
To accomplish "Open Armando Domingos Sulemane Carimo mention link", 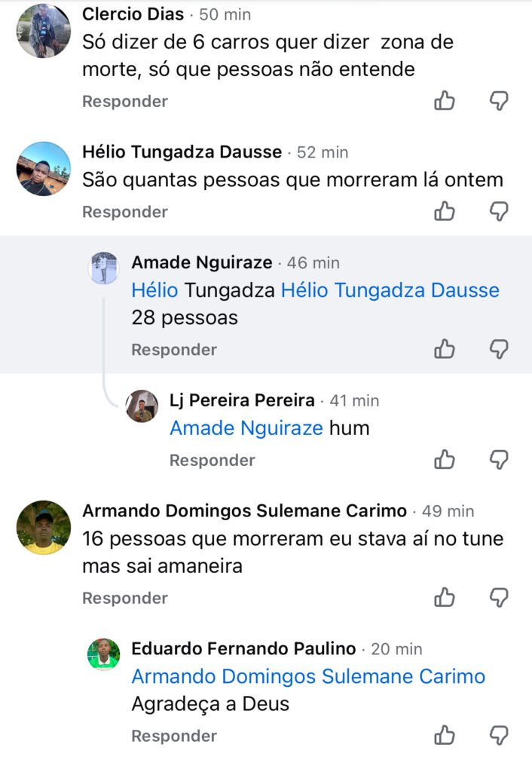I will (308, 676).
